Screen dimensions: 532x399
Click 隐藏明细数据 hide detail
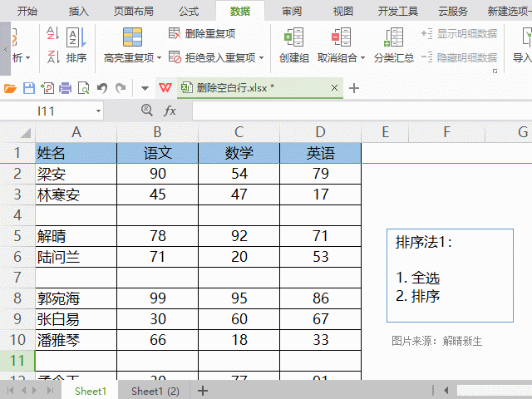point(460,57)
